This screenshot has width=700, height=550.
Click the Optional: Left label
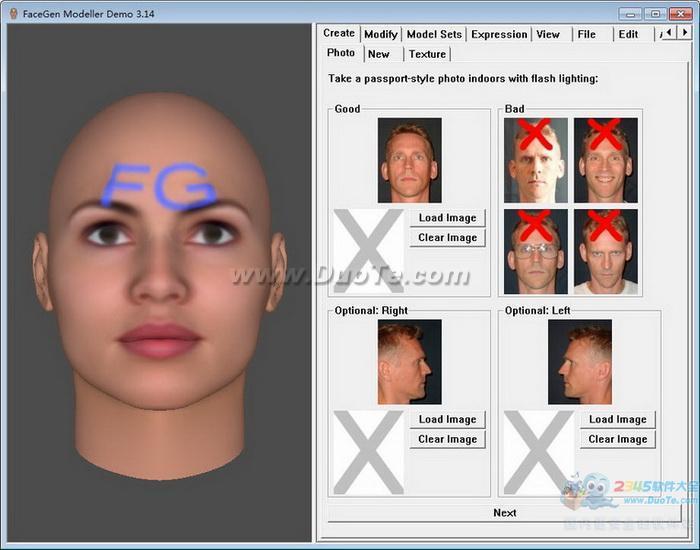click(x=538, y=310)
